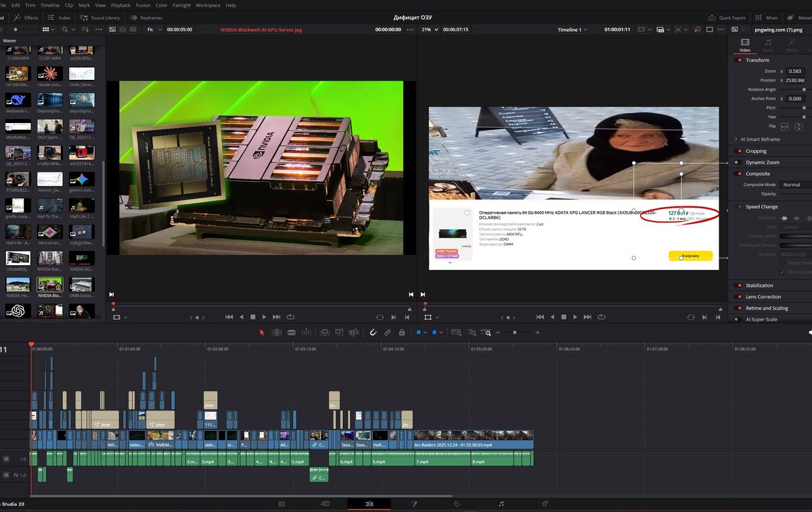Image resolution: width=812 pixels, height=512 pixels.
Task: Enable the Dynamic Zoom switch
Action: pos(738,162)
